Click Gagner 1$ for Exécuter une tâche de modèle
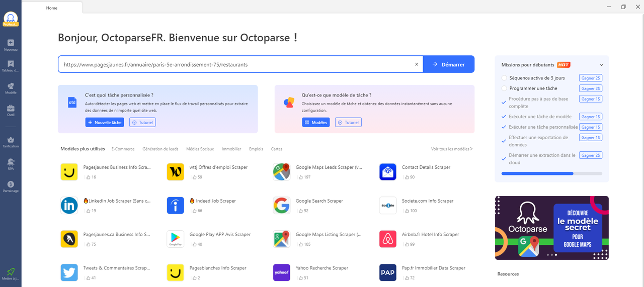 591,117
